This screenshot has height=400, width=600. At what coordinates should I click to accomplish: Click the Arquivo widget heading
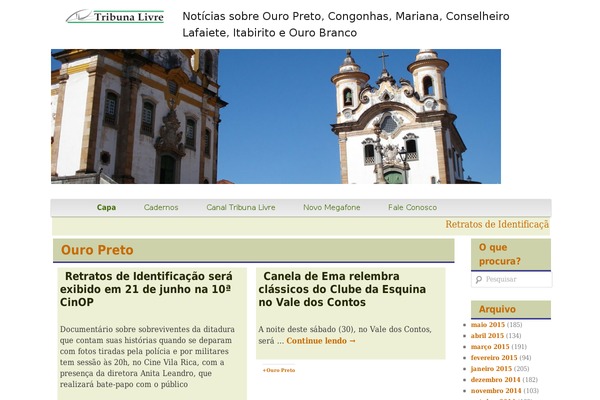tap(497, 309)
